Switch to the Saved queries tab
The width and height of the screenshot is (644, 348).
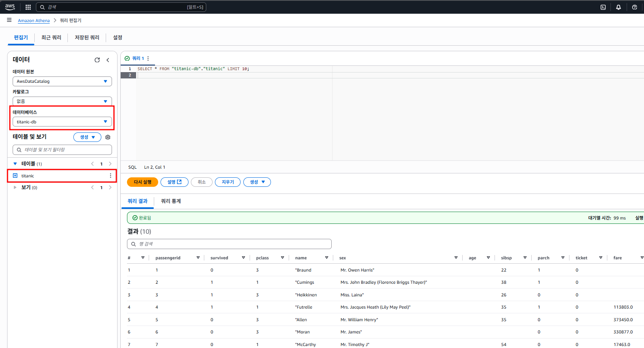coord(87,37)
